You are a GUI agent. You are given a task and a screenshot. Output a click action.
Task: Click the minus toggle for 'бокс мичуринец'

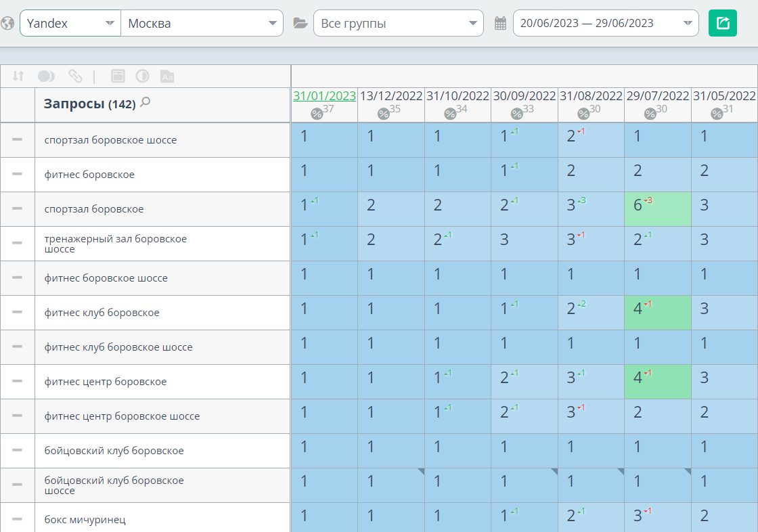(18, 519)
